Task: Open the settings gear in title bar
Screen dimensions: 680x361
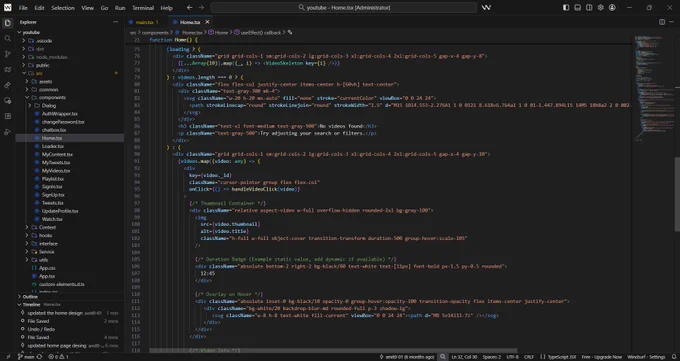Action: coord(601,7)
